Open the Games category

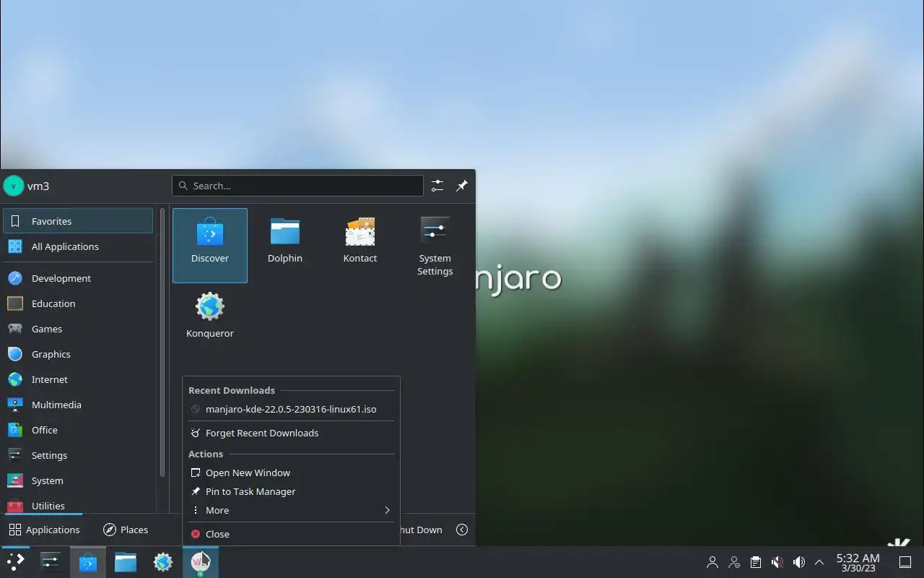point(78,329)
